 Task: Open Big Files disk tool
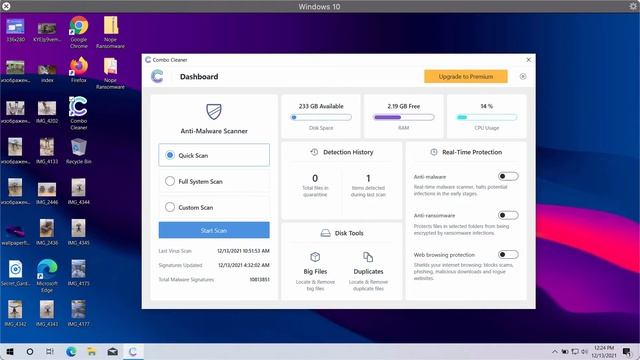(315, 271)
